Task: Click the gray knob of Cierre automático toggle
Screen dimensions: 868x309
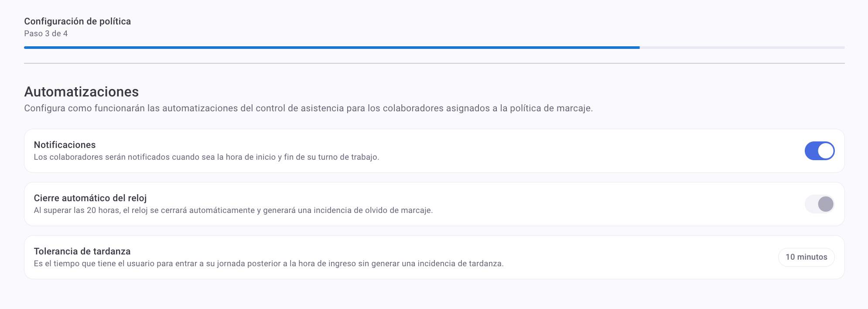Action: click(x=826, y=204)
